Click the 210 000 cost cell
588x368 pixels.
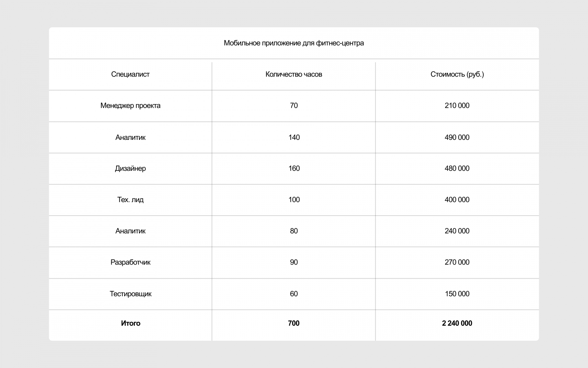(x=457, y=106)
